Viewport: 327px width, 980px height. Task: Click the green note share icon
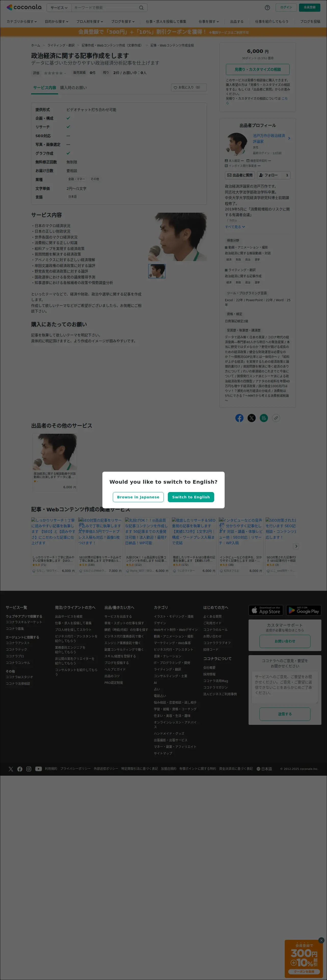(264, 418)
